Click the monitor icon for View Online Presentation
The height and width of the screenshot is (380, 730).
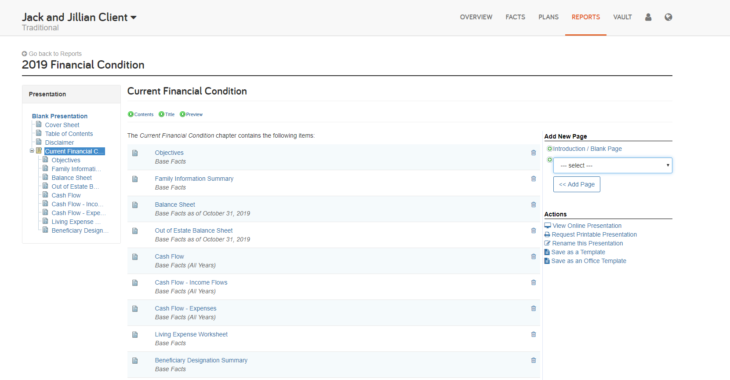tap(548, 225)
